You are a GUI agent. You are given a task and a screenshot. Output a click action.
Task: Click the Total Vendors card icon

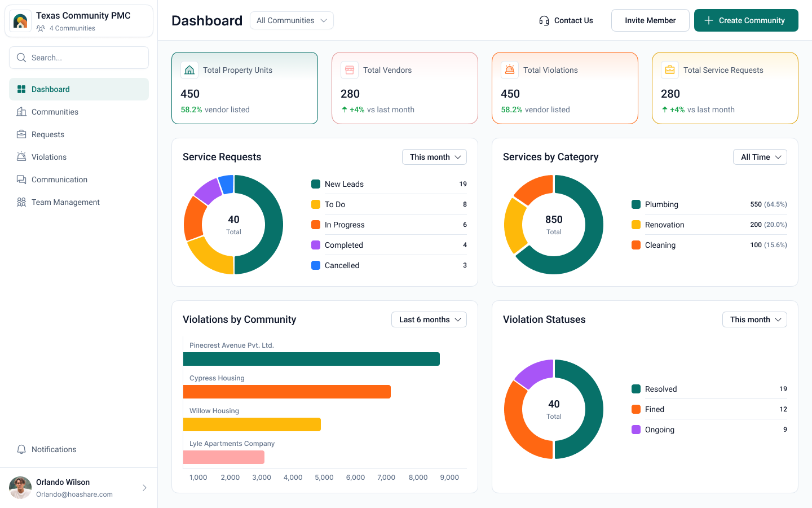(x=350, y=69)
